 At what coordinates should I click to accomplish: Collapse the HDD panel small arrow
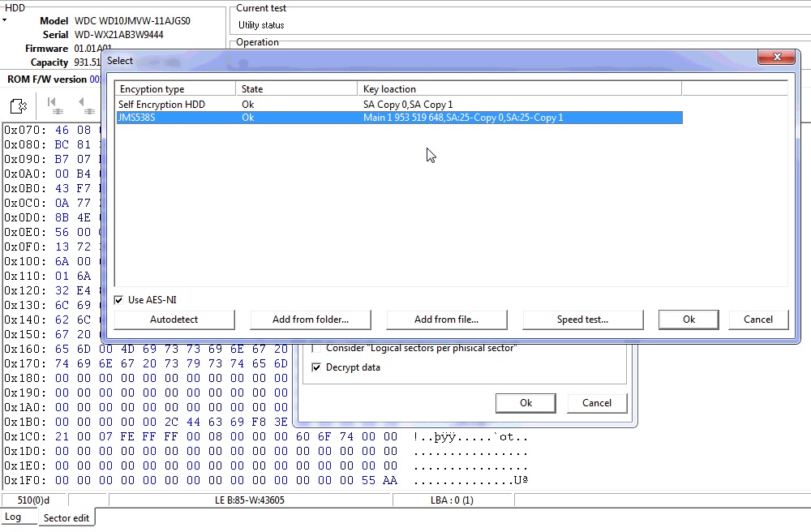5,20
